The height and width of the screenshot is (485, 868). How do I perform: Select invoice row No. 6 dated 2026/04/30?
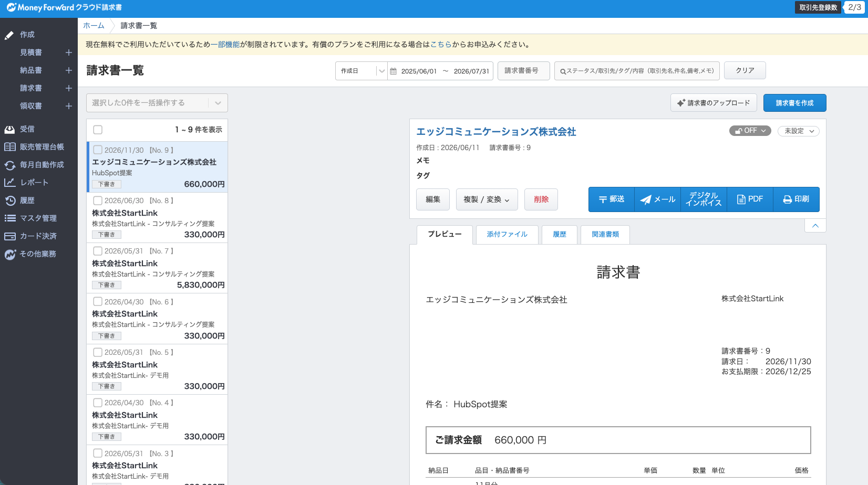pyautogui.click(x=157, y=319)
